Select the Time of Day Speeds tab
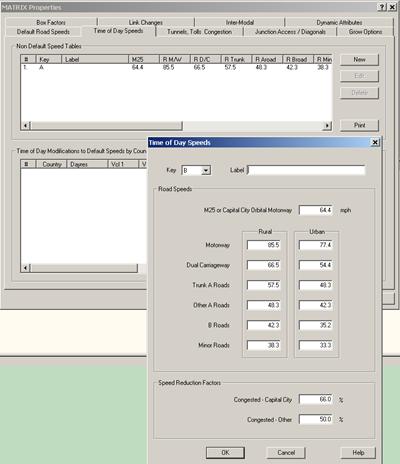 (x=118, y=31)
